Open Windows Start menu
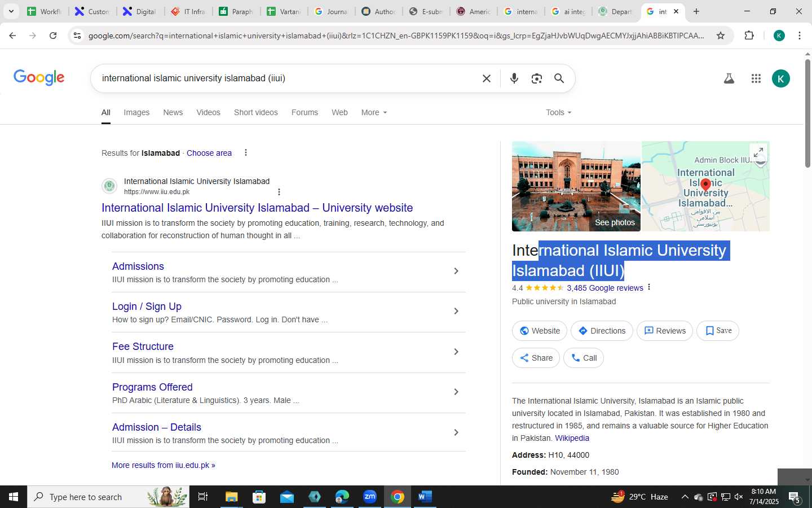The height and width of the screenshot is (508, 812). [14, 497]
